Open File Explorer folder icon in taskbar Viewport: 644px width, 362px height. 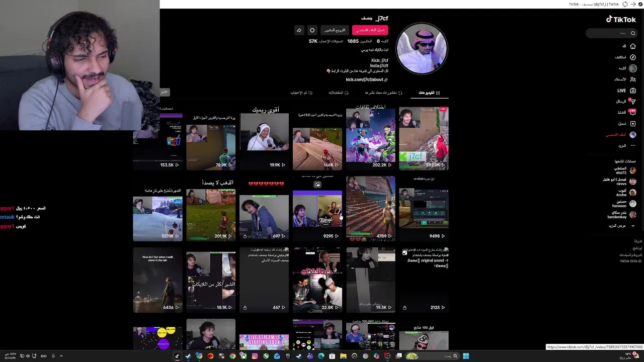343,356
